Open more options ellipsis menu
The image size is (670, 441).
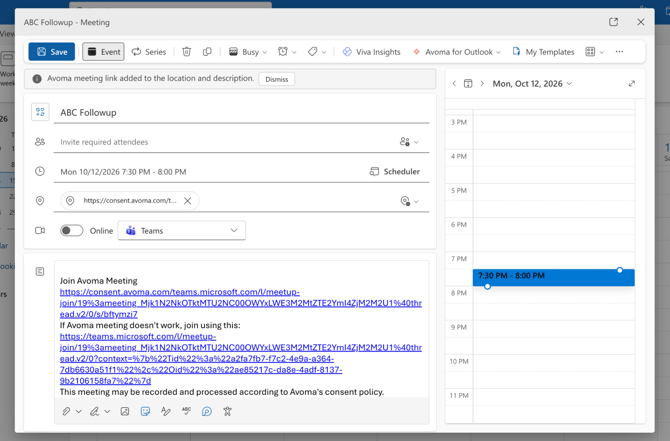[x=619, y=52]
